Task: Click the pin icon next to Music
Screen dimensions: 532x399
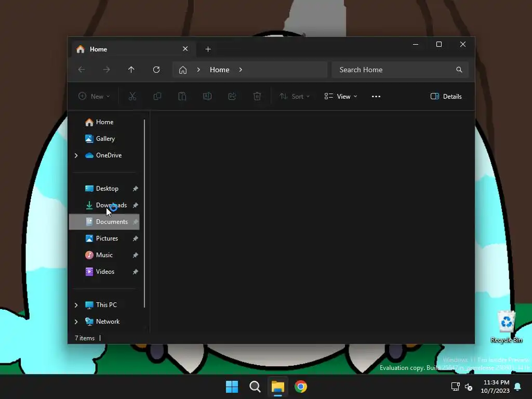Action: coord(136,255)
